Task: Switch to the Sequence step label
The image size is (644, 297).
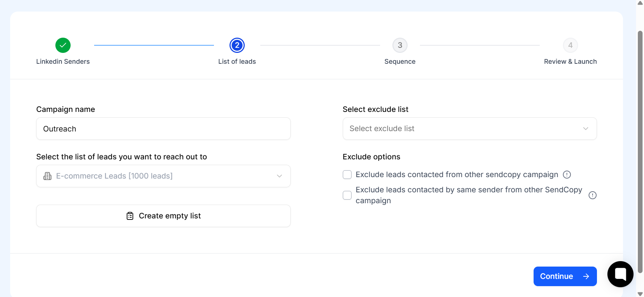Action: click(x=400, y=62)
